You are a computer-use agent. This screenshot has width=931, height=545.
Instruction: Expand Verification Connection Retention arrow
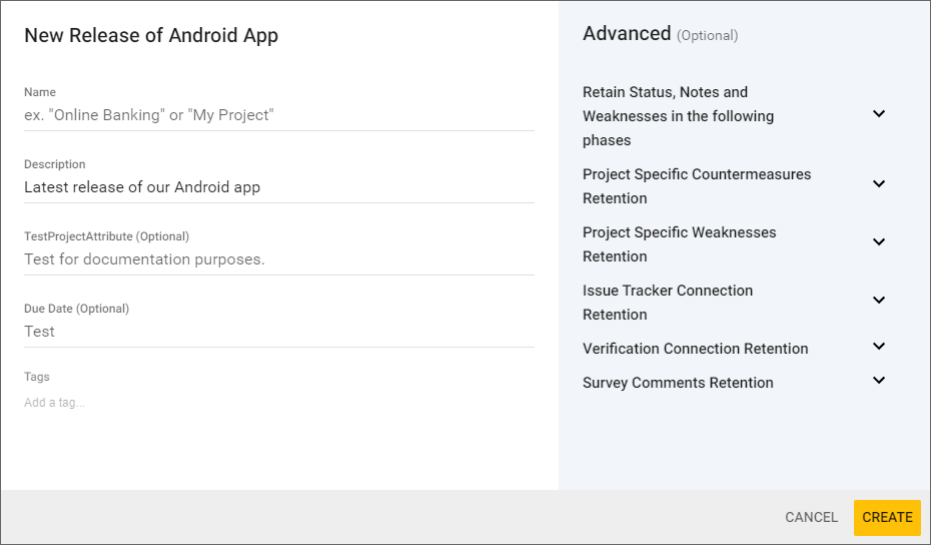tap(879, 347)
